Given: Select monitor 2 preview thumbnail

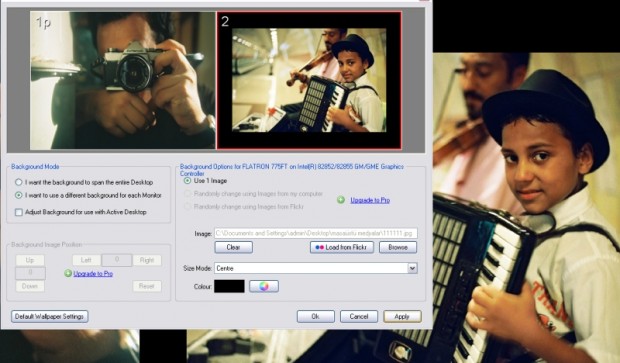Looking at the screenshot, I should (x=309, y=80).
